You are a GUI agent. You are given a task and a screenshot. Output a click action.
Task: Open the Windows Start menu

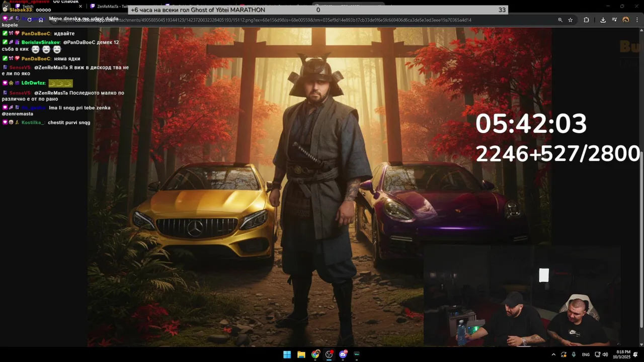point(287,354)
